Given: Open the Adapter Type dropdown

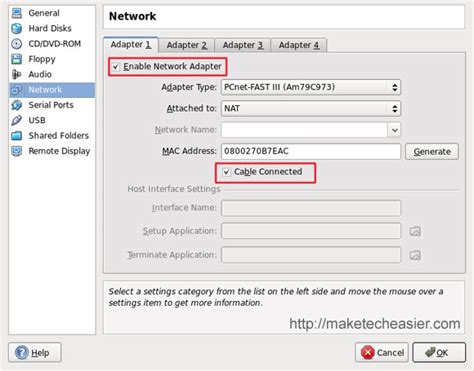Looking at the screenshot, I should pyautogui.click(x=311, y=87).
